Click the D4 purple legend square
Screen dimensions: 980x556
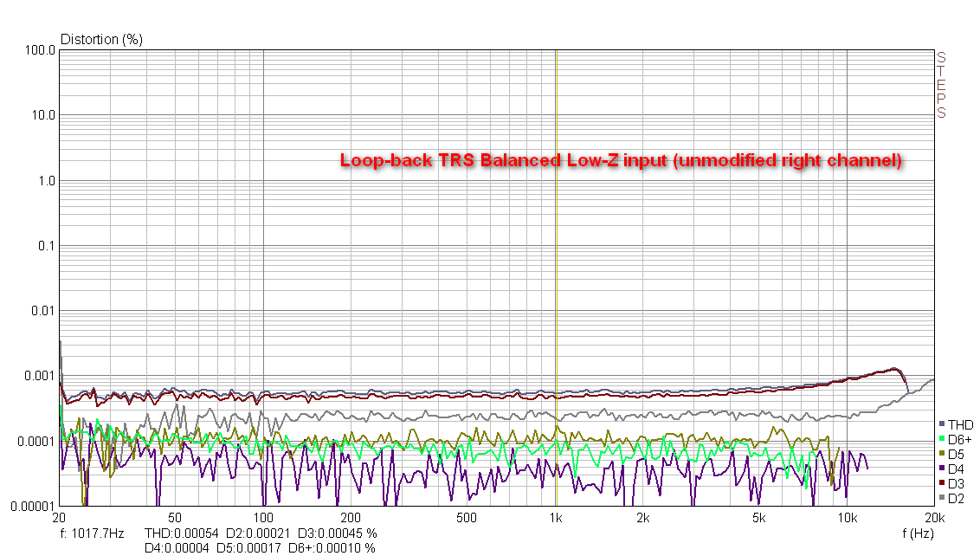point(942,469)
